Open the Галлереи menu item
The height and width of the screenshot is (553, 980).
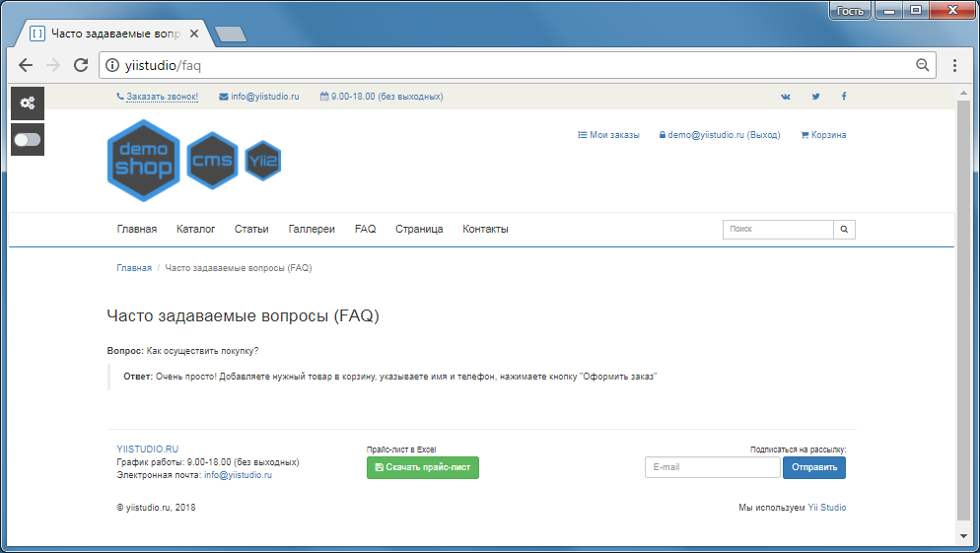(312, 230)
